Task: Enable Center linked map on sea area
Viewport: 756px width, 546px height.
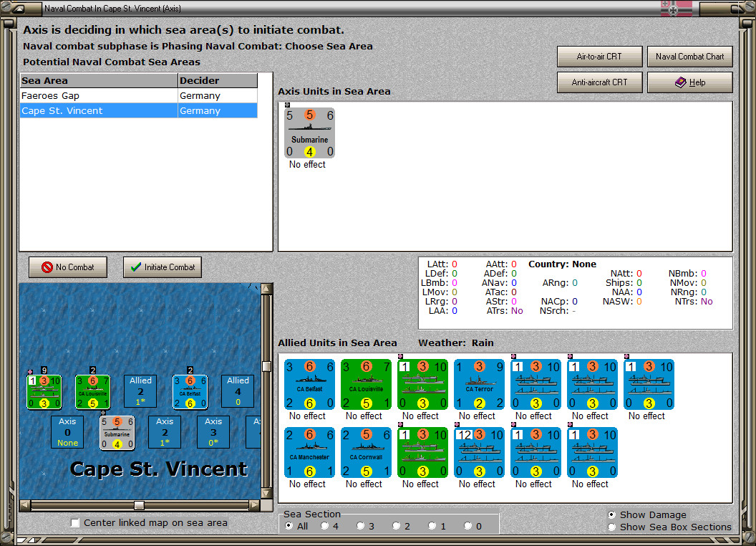Action: coord(74,523)
